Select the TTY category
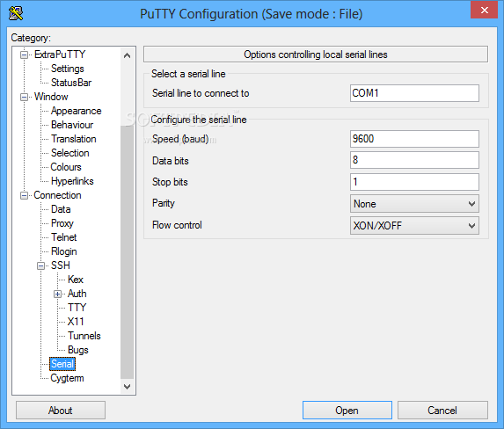Screen dimensions: 504x429 77,308
